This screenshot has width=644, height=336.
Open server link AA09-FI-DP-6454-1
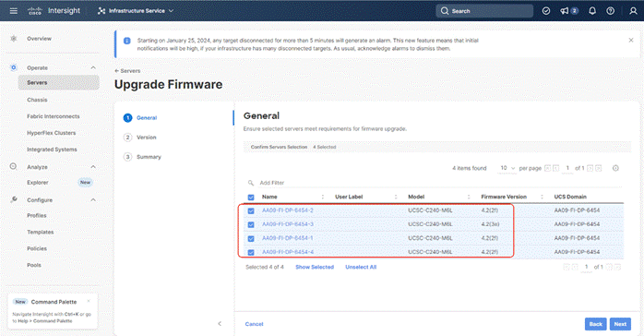tap(288, 238)
